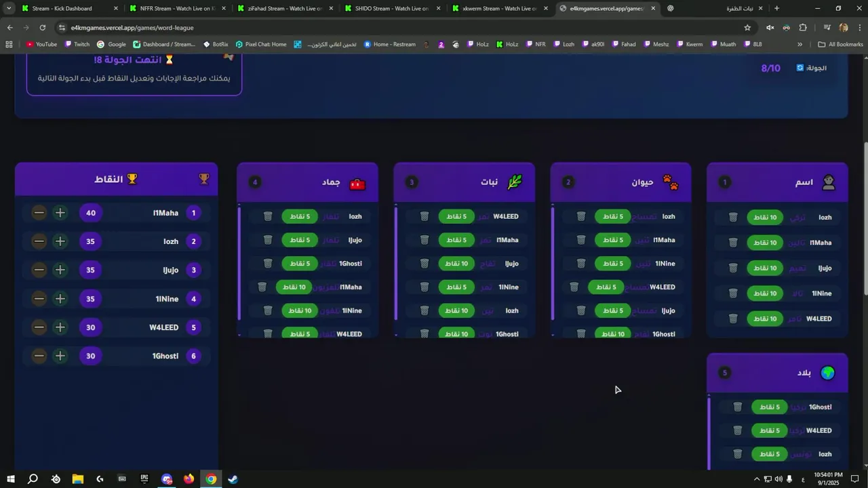Delete lozh's answer in the نبات category
The width and height of the screenshot is (868, 488).
coord(425,310)
